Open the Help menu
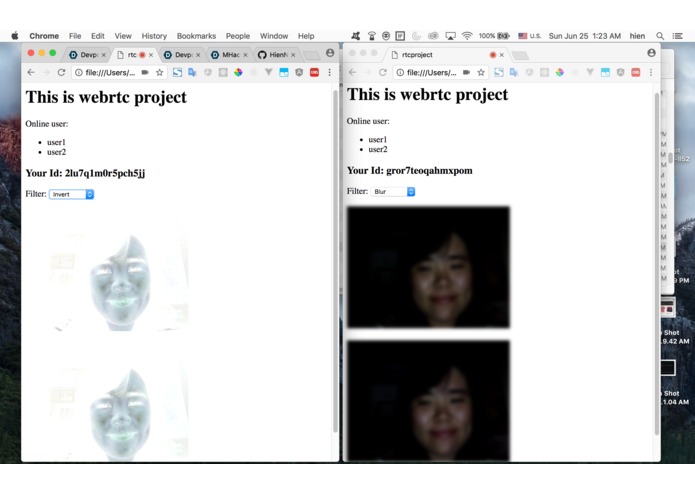 306,36
